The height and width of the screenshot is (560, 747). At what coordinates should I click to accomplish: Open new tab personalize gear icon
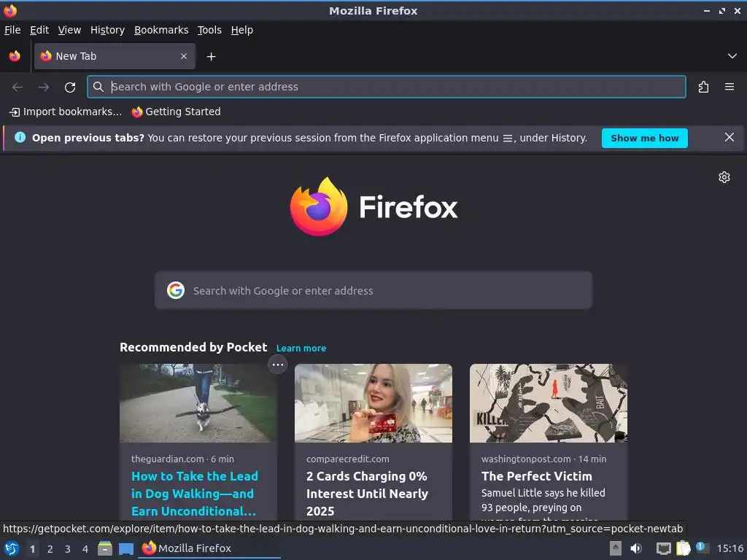pyautogui.click(x=724, y=177)
